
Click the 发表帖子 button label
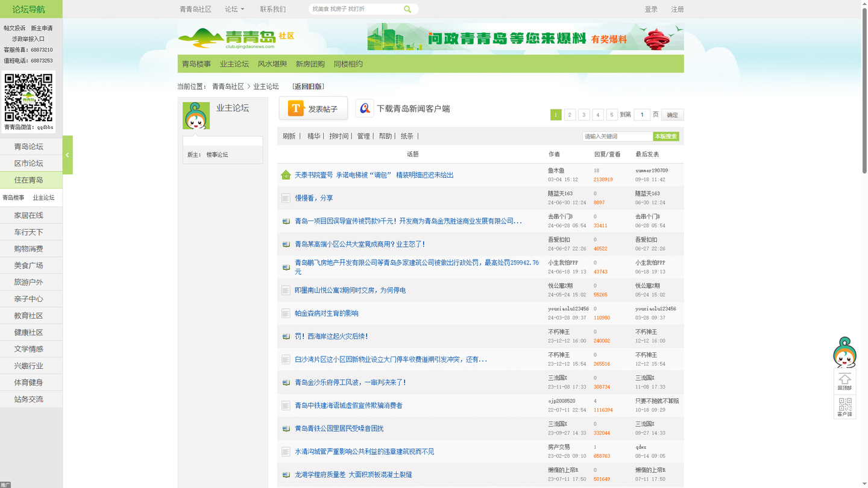[x=323, y=109]
